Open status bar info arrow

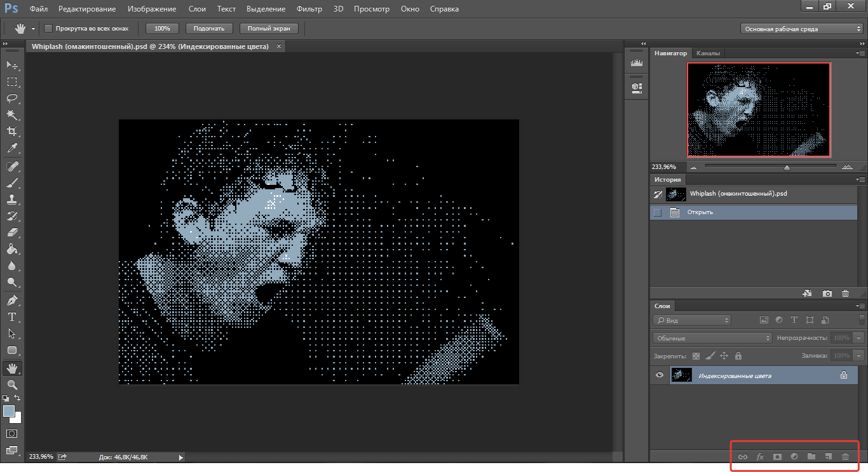180,457
